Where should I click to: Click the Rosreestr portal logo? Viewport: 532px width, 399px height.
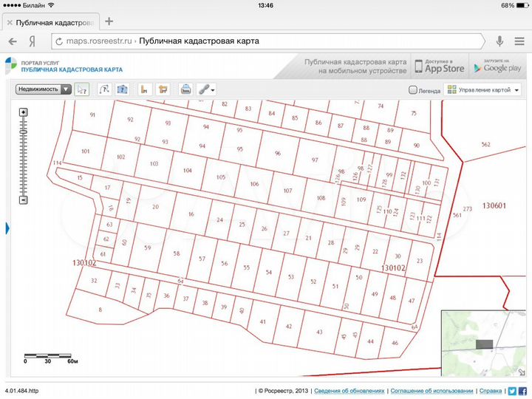tap(11, 66)
